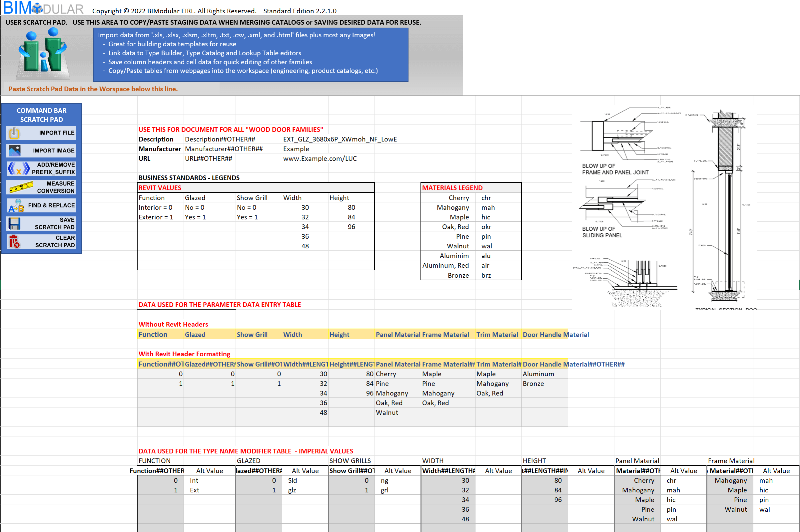Click the Measure Conversion ruler icon
800x532 pixels.
21,187
